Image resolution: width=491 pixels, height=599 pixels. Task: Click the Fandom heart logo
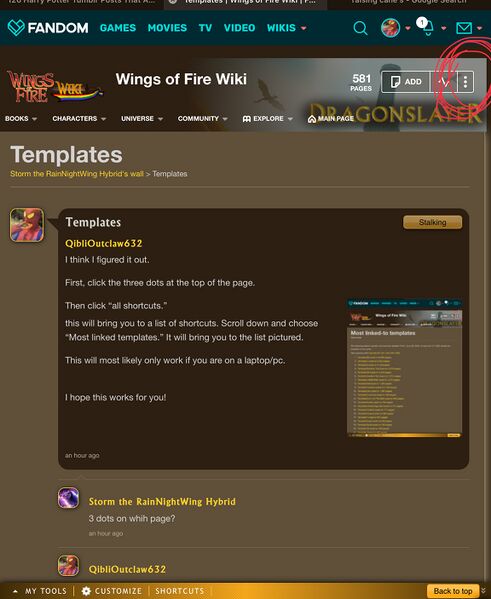pos(16,28)
